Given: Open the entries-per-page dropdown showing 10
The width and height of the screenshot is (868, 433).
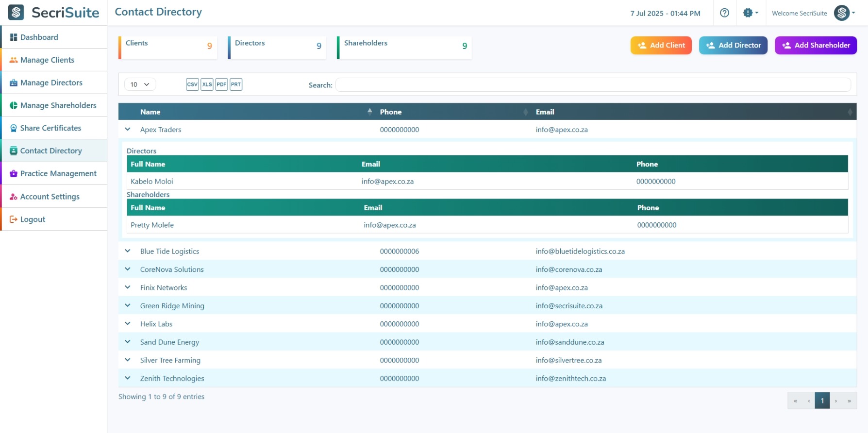Looking at the screenshot, I should pyautogui.click(x=140, y=84).
